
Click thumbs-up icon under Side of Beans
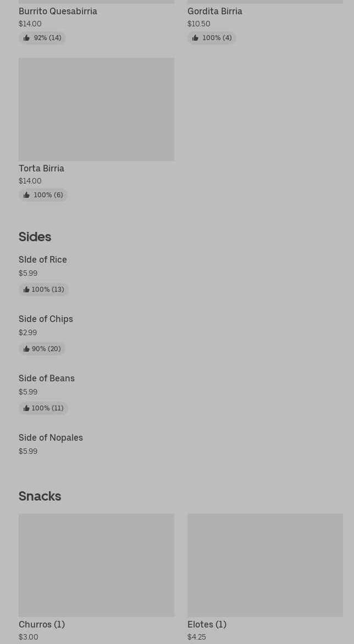[x=26, y=408]
